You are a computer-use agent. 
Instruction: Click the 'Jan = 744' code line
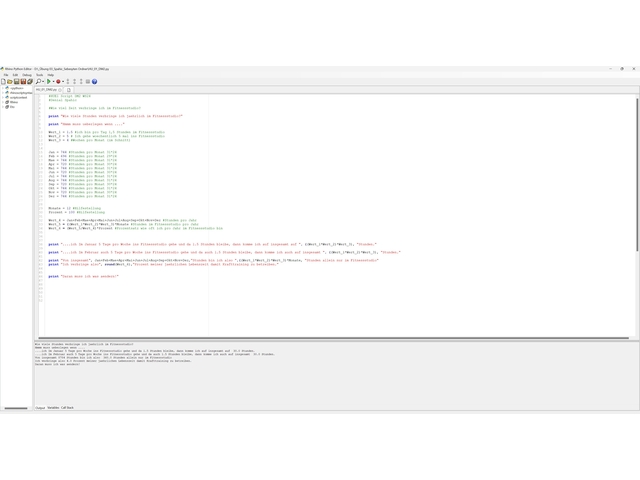[82, 152]
